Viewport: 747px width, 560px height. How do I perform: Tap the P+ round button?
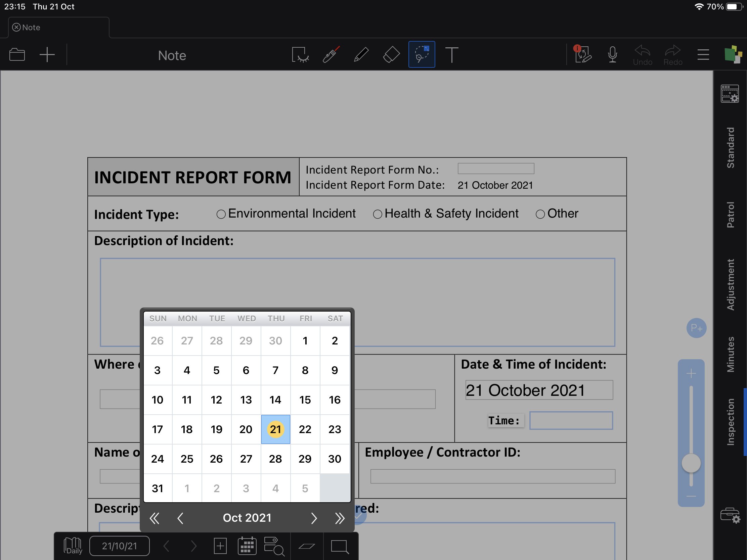696,328
